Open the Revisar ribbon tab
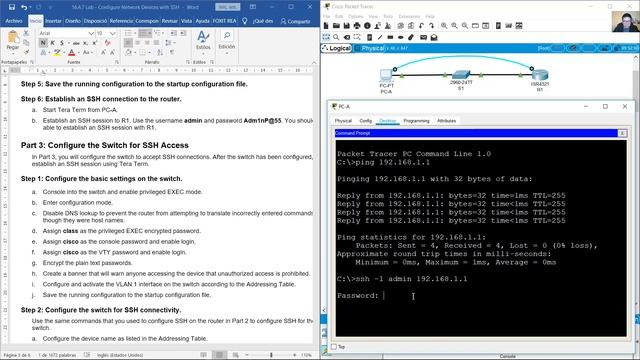640x360 pixels. coord(169,21)
